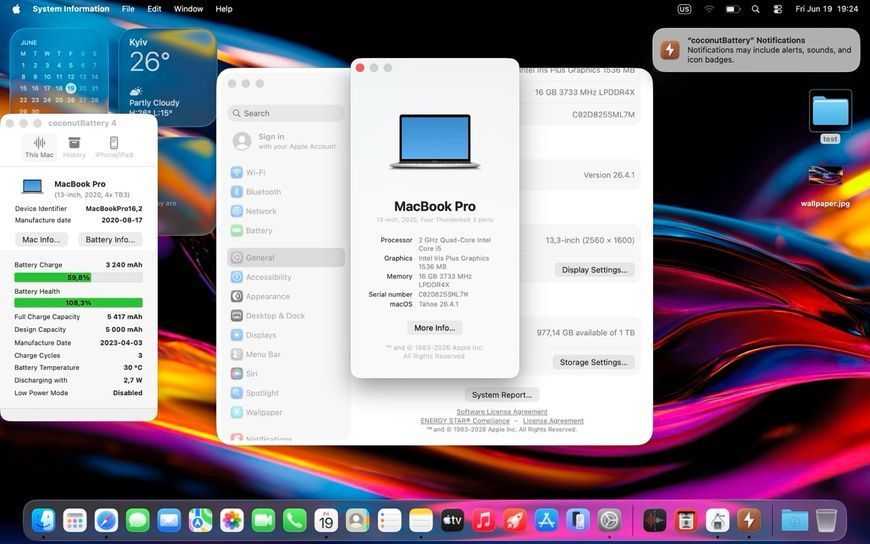Open Mail from the Dock
870x544 pixels.
coord(169,521)
